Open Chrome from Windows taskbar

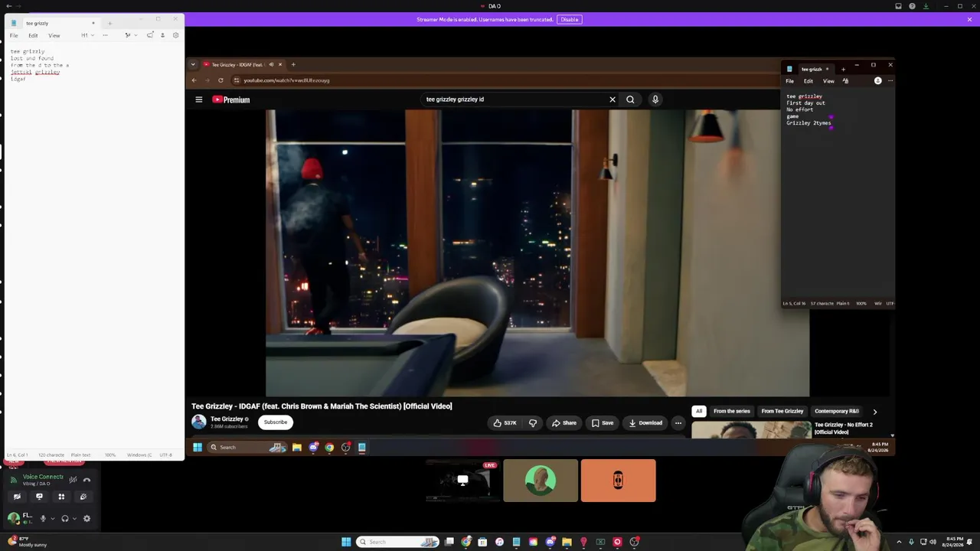click(465, 542)
